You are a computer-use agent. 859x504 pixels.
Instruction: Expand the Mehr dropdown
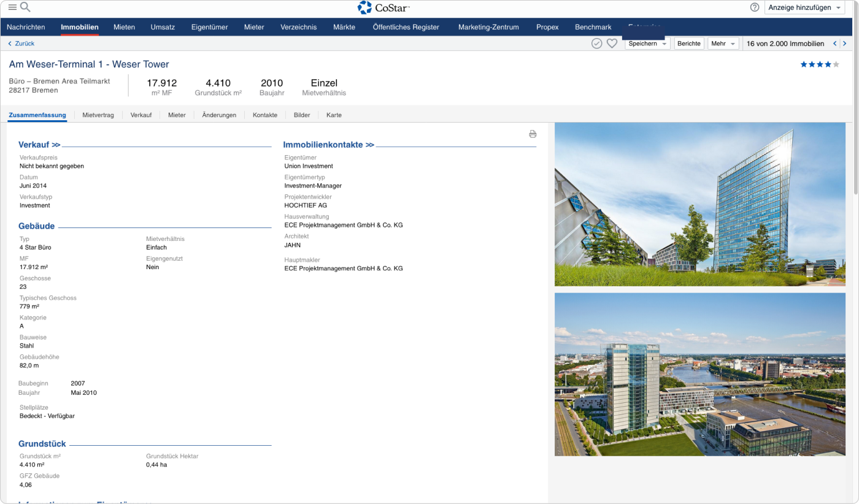(723, 44)
